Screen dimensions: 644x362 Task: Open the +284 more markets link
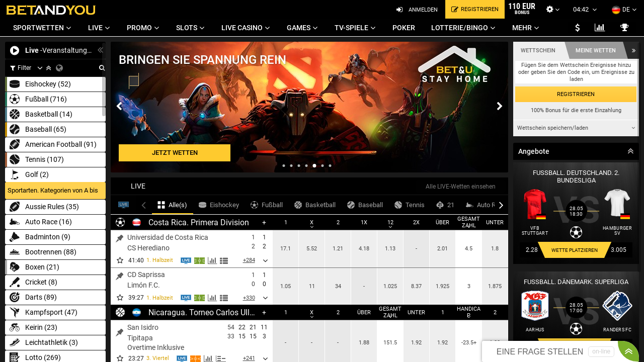pos(249,260)
